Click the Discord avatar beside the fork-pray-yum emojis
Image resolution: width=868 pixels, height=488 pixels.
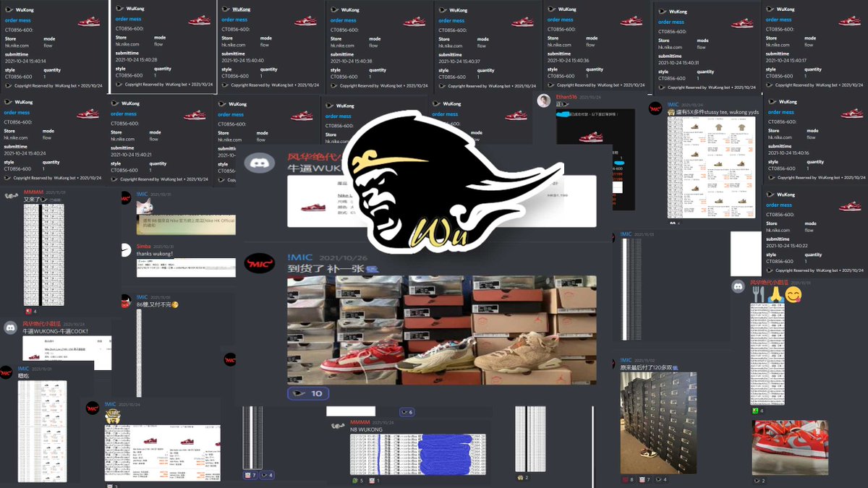click(x=738, y=287)
